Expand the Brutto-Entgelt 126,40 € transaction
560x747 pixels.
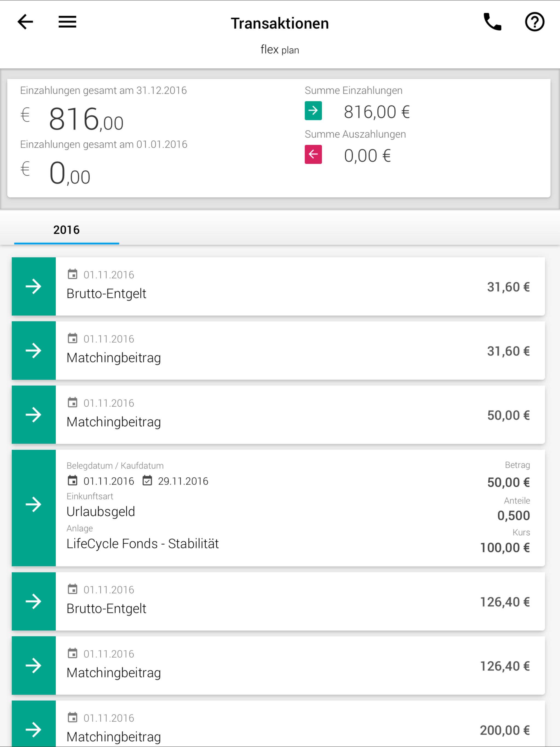pos(278,602)
